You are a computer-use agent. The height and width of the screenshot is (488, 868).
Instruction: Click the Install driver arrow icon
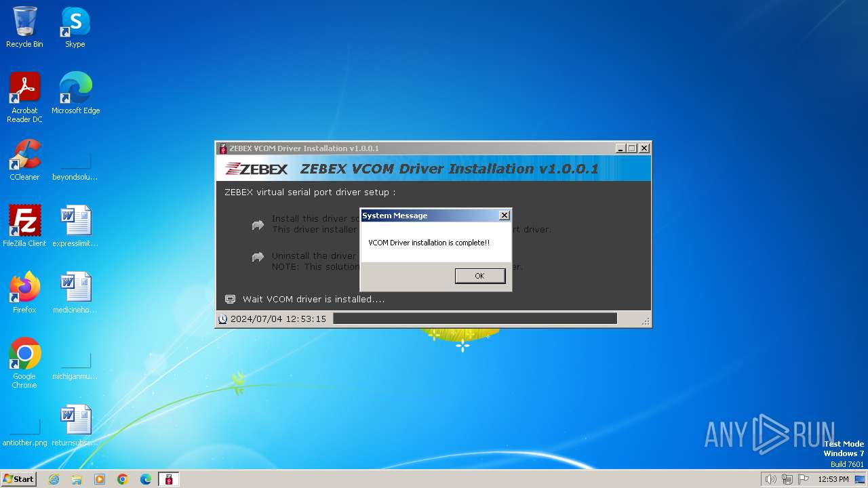pyautogui.click(x=258, y=224)
